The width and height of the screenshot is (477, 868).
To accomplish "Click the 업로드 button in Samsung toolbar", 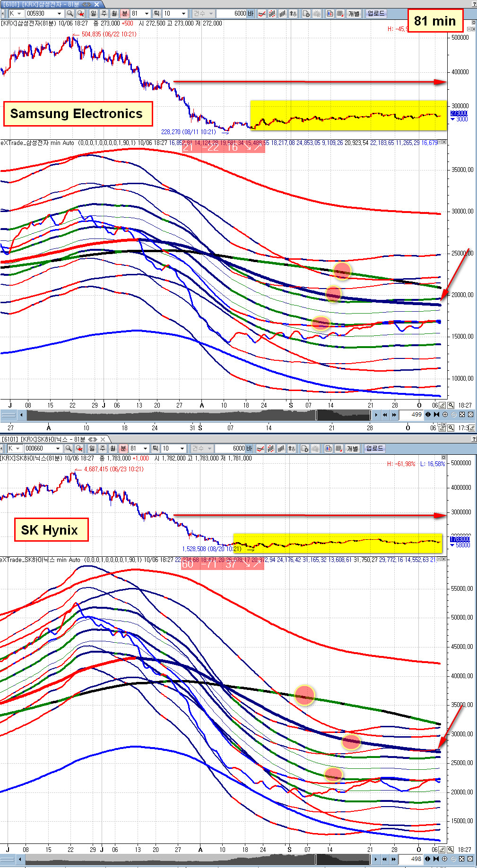I will point(376,14).
